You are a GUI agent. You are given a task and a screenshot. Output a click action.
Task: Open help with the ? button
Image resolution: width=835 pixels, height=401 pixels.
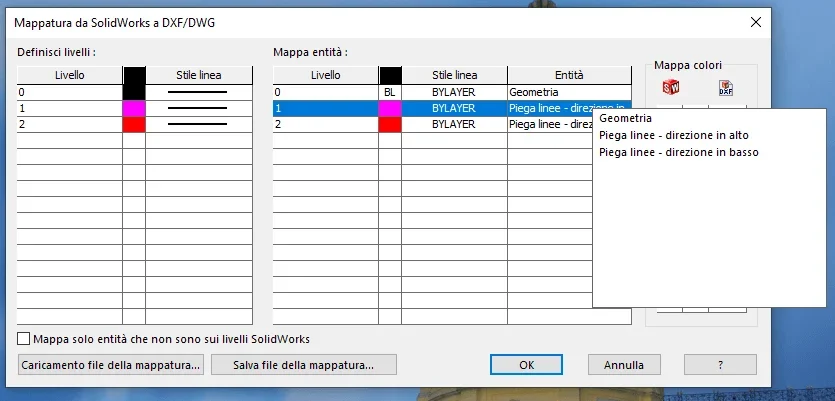(720, 365)
